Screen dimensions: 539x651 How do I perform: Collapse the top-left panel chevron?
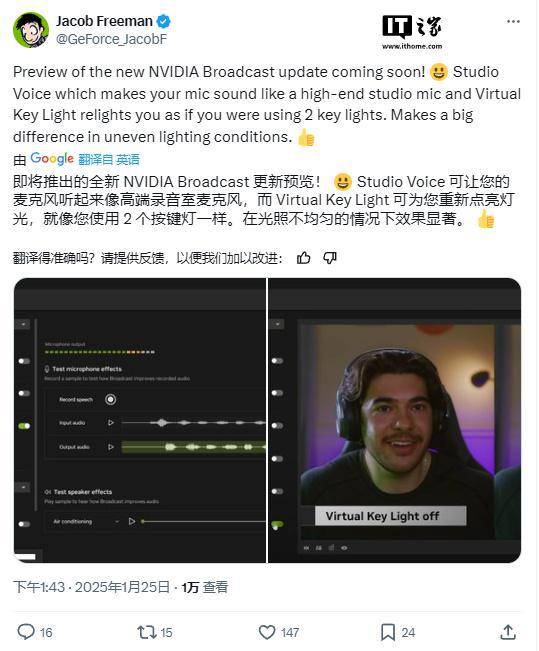(23, 324)
